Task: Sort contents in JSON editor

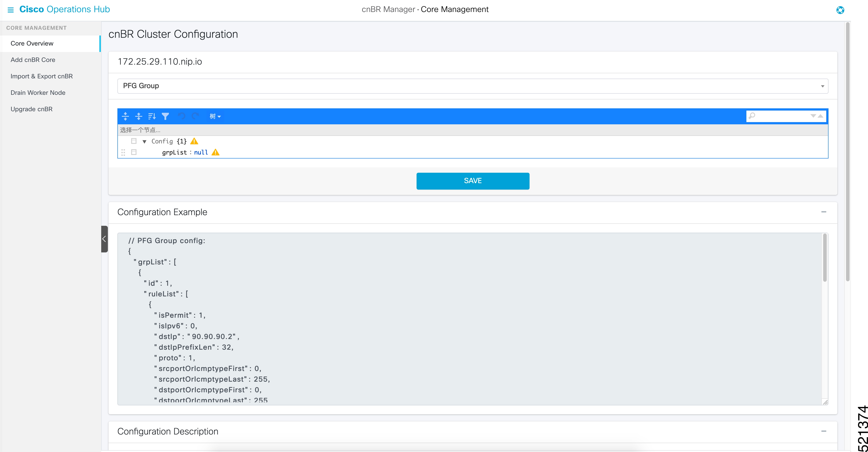Action: tap(152, 116)
